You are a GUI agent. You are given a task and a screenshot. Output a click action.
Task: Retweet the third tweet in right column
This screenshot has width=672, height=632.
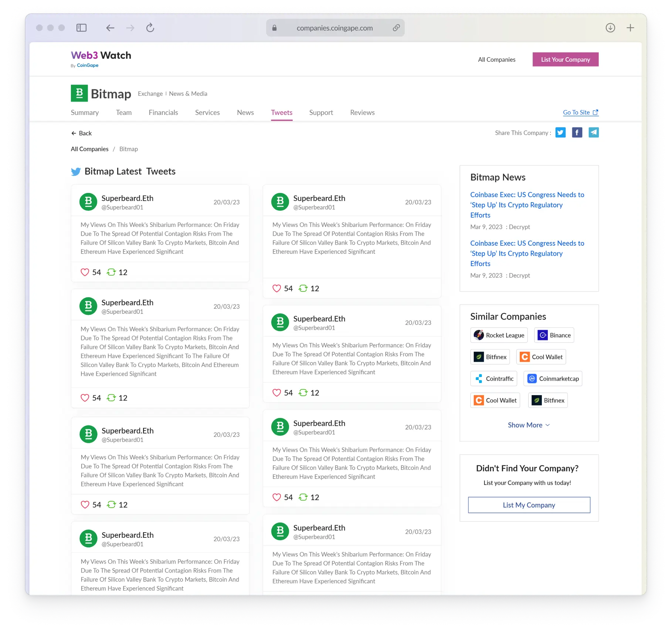tap(303, 497)
